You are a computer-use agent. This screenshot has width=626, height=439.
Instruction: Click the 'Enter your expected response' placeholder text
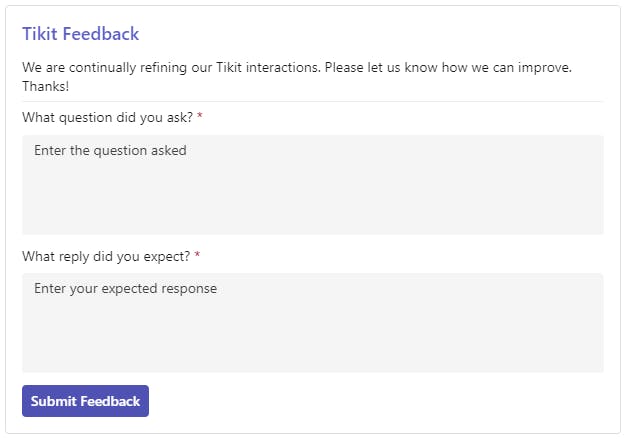point(125,289)
